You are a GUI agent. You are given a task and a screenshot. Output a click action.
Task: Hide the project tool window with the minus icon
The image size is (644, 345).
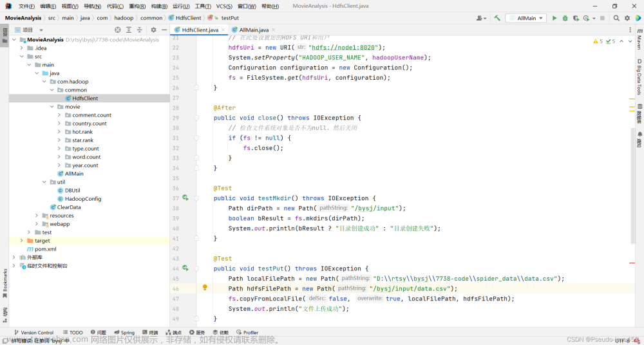164,30
